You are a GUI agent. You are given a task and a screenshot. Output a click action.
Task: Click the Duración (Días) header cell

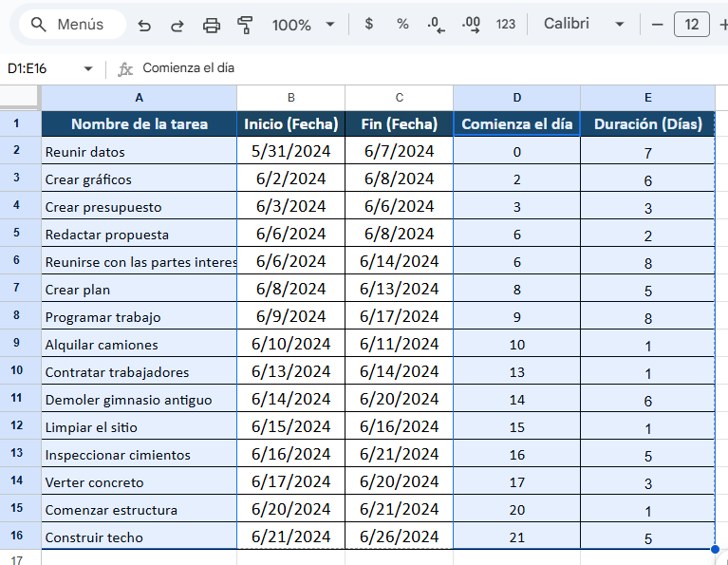coord(647,124)
